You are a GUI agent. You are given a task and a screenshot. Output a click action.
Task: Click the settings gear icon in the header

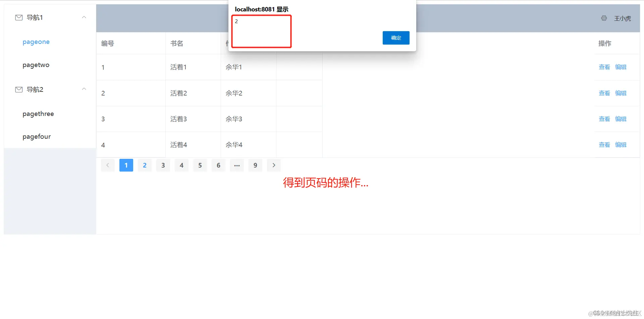pyautogui.click(x=604, y=18)
